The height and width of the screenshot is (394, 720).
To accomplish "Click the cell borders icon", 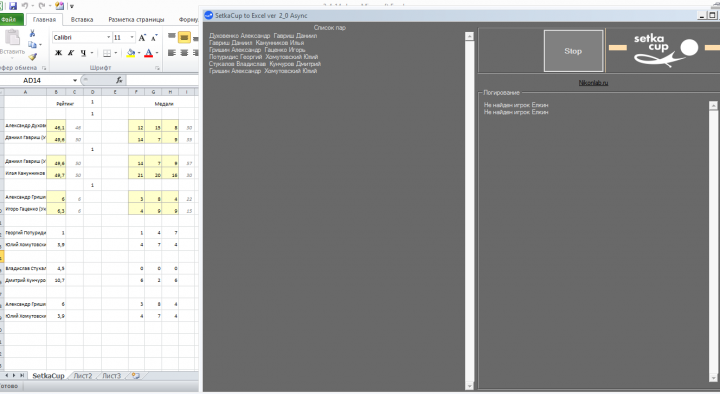I will (x=107, y=53).
